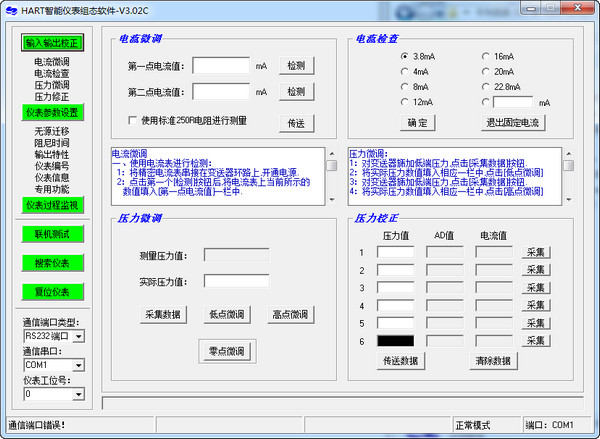The width and height of the screenshot is (600, 439).
Task: Click the 零点微调 button
Action: [229, 351]
